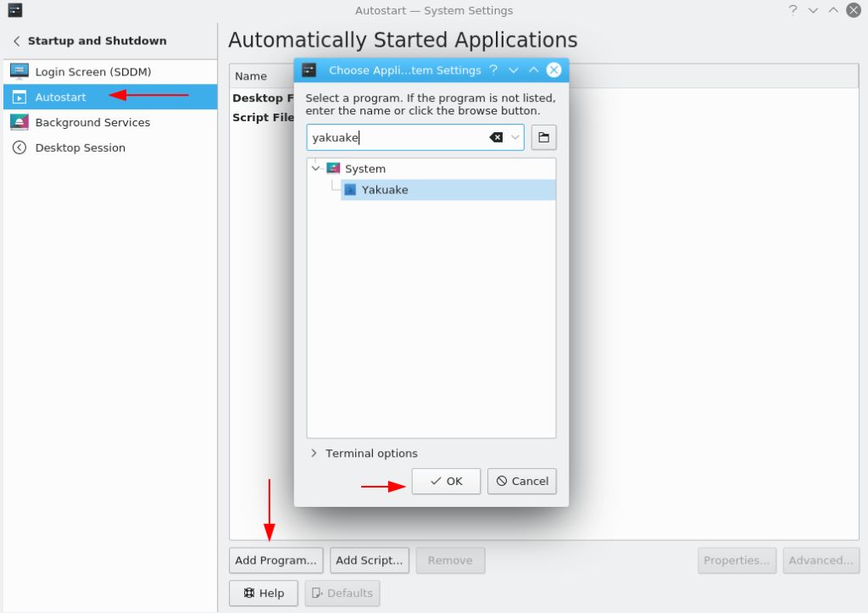Open the program name history dropdown

[x=515, y=137]
